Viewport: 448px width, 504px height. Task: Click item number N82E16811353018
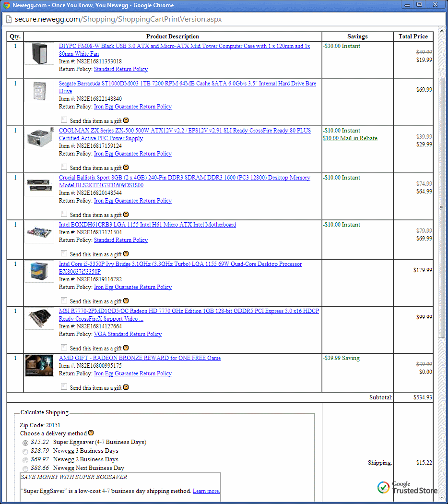tap(99, 61)
